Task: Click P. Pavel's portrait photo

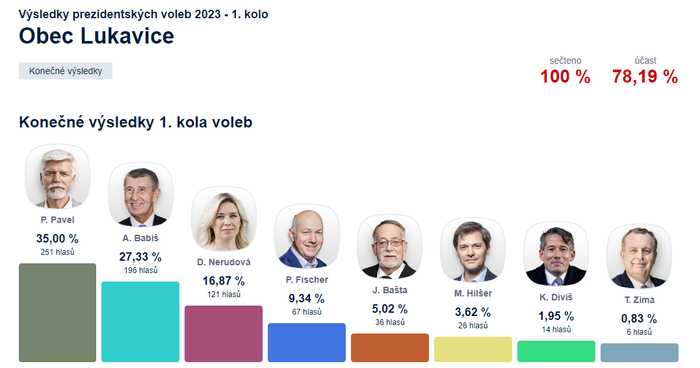Action: pyautogui.click(x=58, y=177)
